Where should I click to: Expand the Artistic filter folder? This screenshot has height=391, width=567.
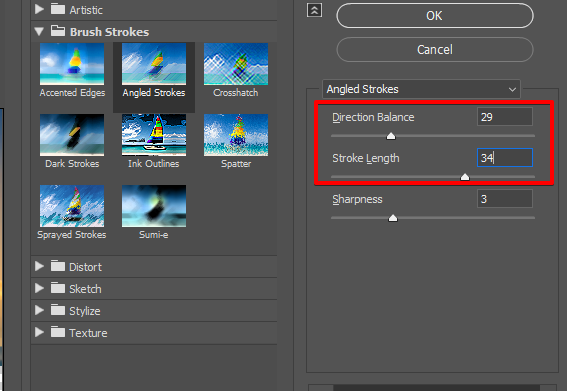[39, 9]
